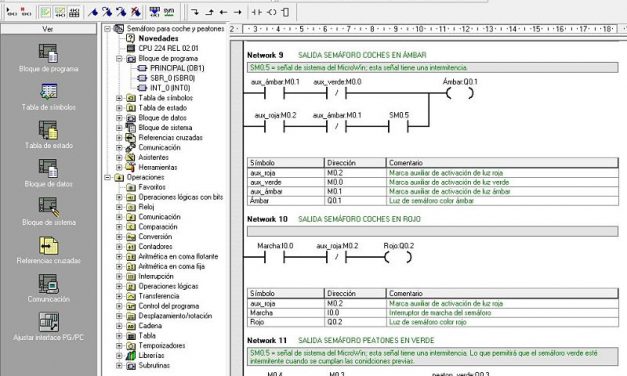This screenshot has width=627, height=376.
Task: Insert a line down in ladder
Action: point(195,12)
